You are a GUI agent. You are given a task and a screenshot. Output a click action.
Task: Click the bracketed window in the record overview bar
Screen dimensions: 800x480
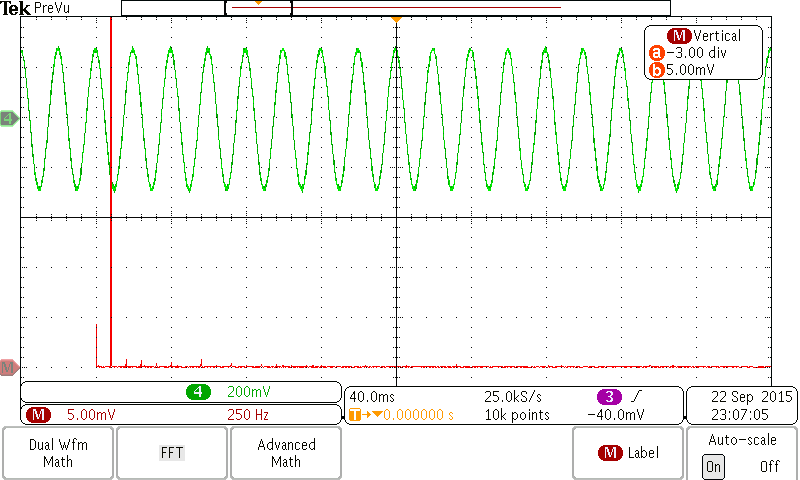tap(258, 8)
